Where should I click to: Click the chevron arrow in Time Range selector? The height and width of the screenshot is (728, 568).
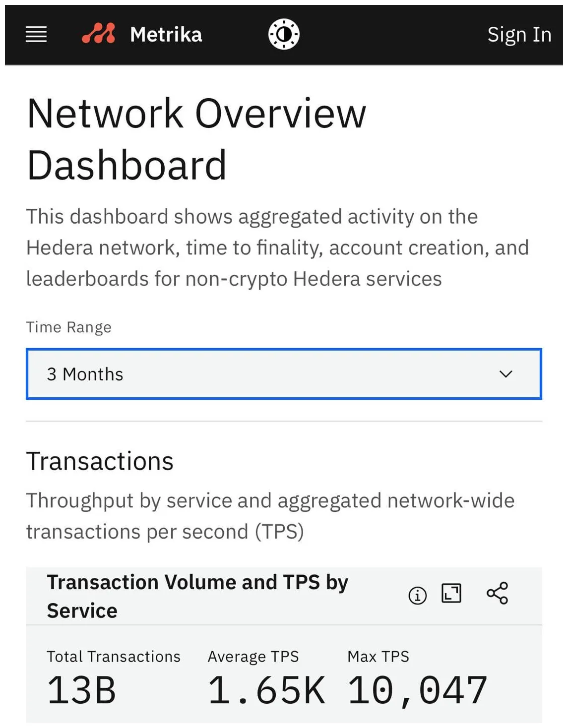[x=505, y=374]
